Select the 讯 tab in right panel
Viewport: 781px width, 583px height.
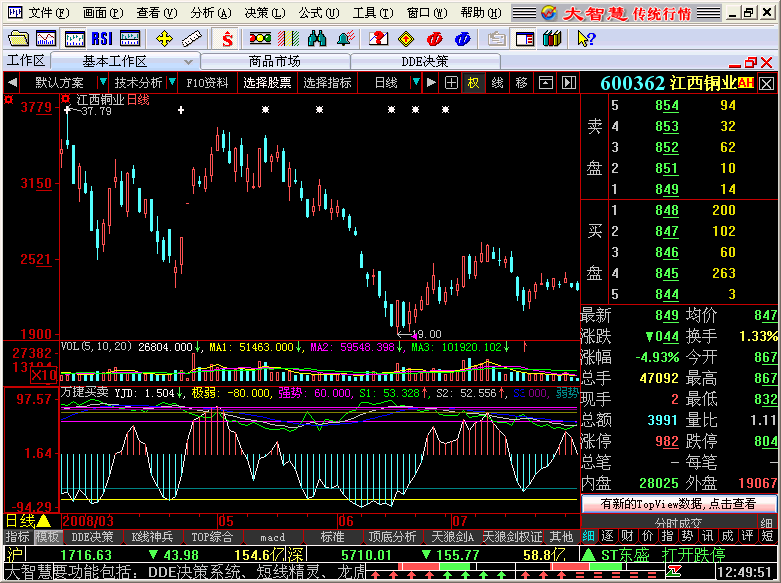[707, 536]
